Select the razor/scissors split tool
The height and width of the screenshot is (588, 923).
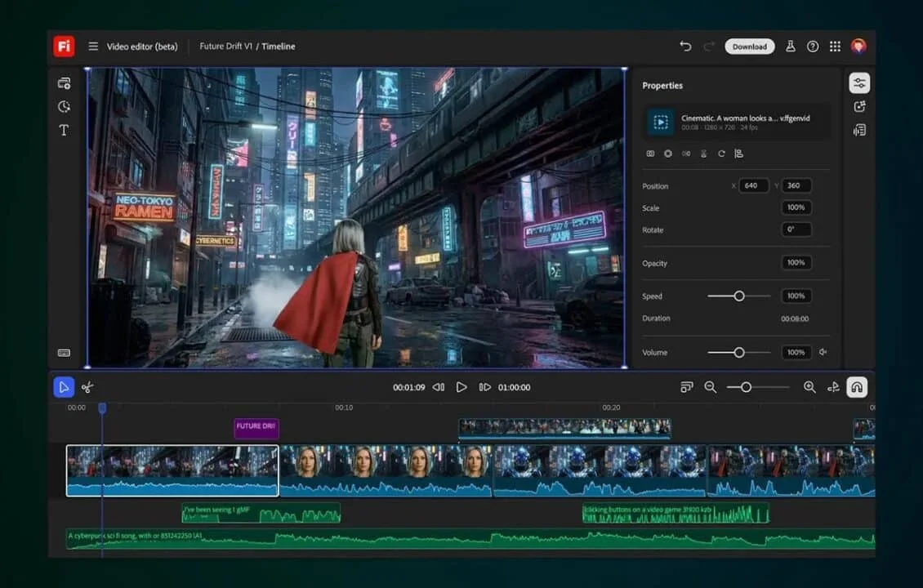tap(87, 387)
